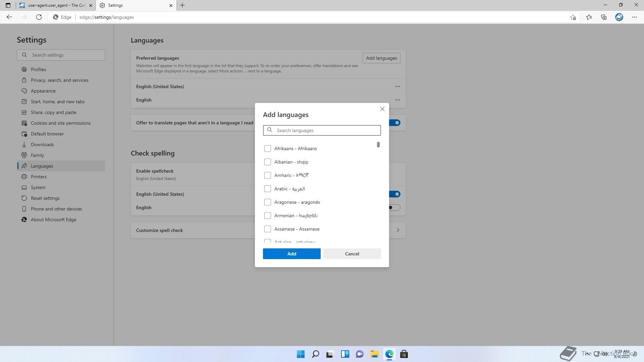Enable the Armenian language checkbox
644x362 pixels.
(268, 216)
